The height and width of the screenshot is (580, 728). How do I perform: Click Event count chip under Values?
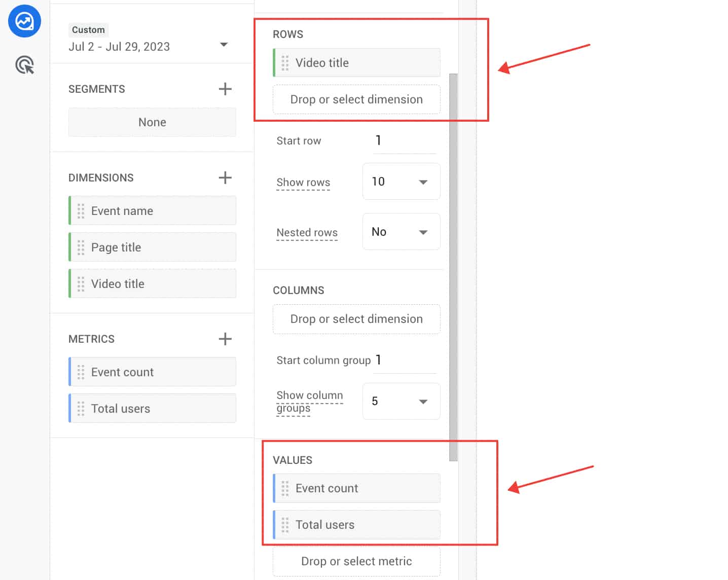point(356,488)
